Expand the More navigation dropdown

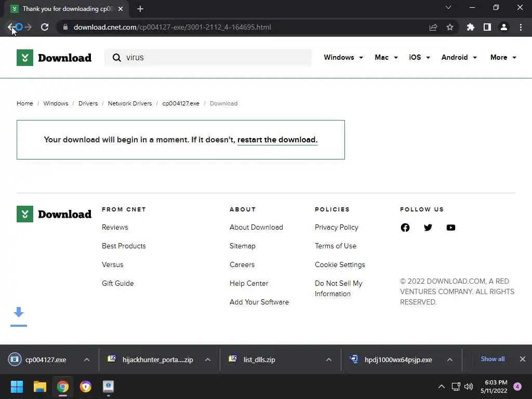click(x=503, y=57)
